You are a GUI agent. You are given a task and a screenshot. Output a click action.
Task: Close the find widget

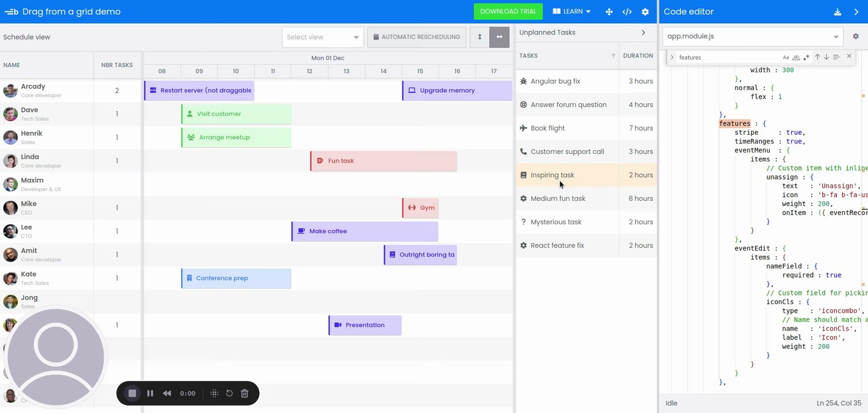(x=849, y=56)
